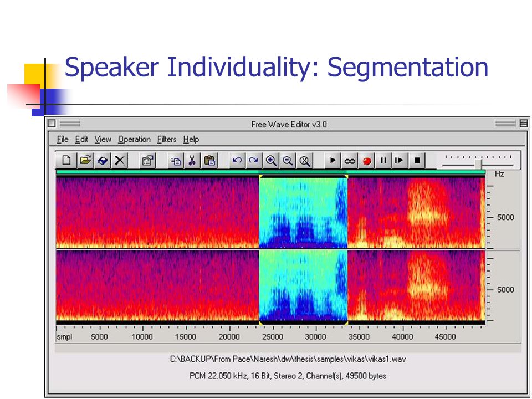The height and width of the screenshot is (399, 532).
Task: Zoom out of the spectrogram
Action: (288, 160)
